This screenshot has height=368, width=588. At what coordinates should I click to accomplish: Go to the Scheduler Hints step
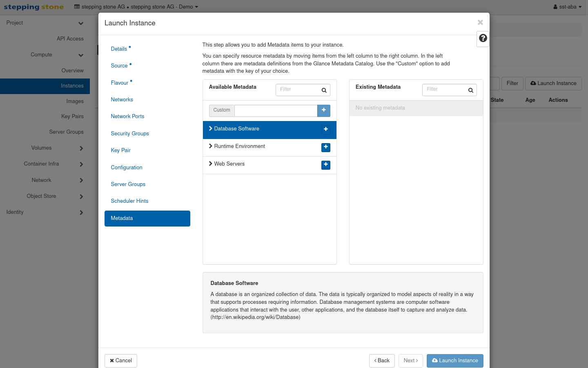click(129, 201)
